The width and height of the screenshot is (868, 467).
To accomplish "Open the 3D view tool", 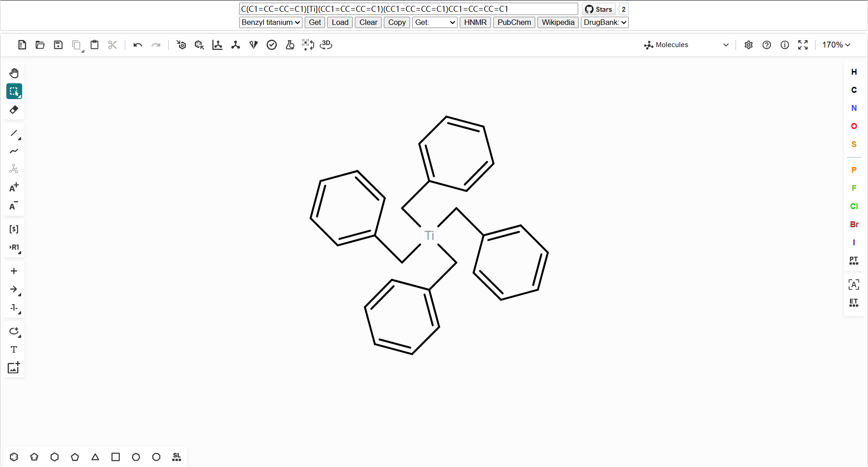I will click(325, 45).
